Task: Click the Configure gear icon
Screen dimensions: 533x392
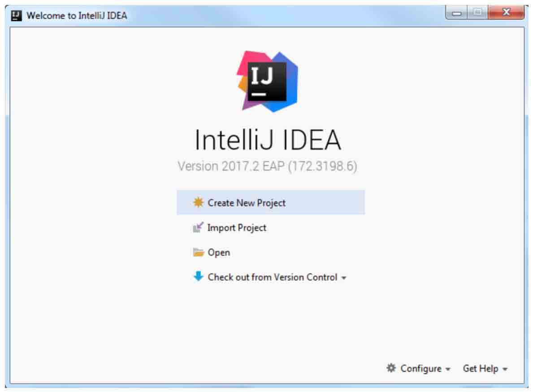Action: coord(391,368)
